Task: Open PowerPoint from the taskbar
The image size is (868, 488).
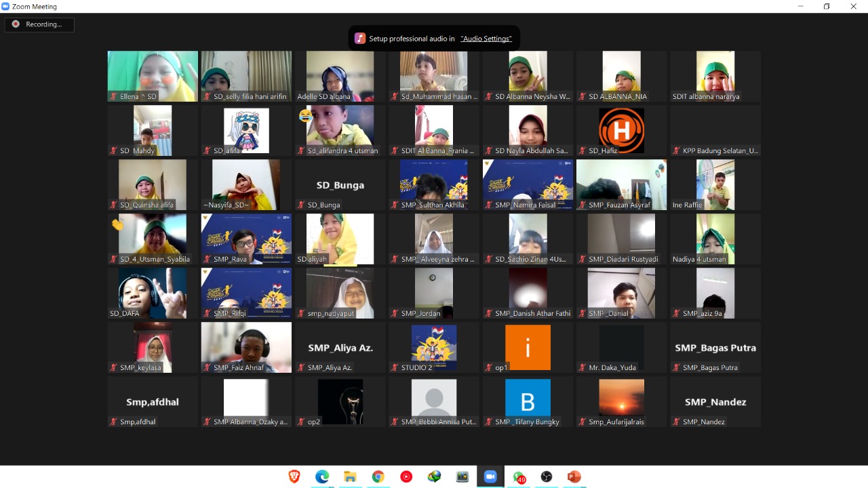Action: click(x=574, y=477)
